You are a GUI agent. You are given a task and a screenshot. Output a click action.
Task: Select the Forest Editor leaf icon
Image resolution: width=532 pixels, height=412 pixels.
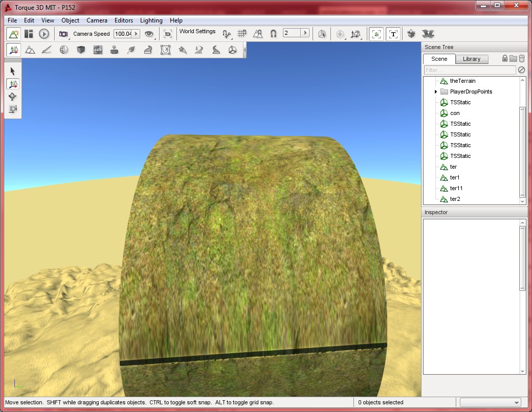pyautogui.click(x=131, y=50)
